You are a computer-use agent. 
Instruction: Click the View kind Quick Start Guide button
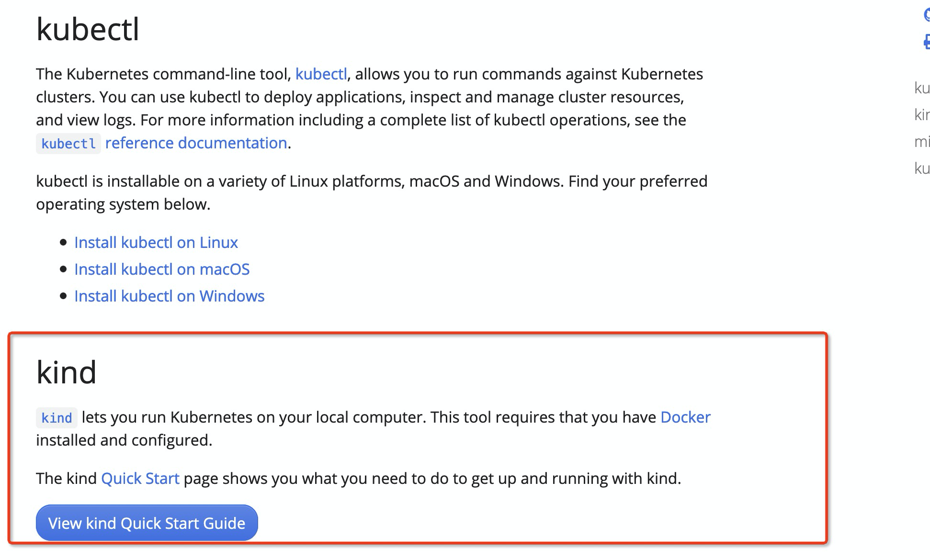(147, 523)
